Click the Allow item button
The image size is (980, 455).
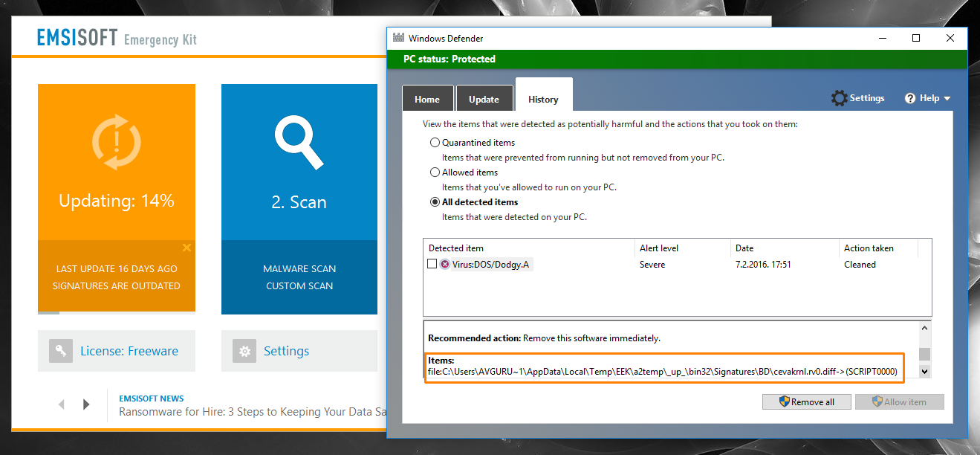pyautogui.click(x=899, y=401)
